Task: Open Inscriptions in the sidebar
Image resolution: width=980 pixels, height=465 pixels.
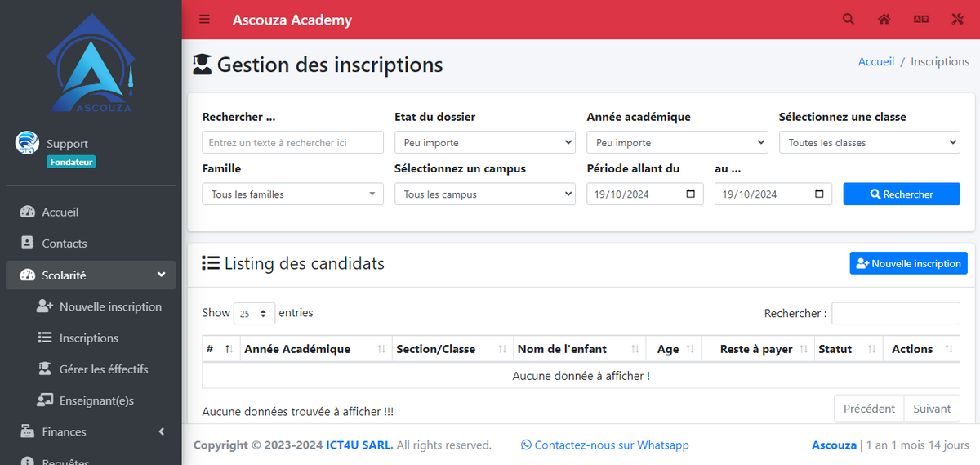Action: (x=91, y=338)
